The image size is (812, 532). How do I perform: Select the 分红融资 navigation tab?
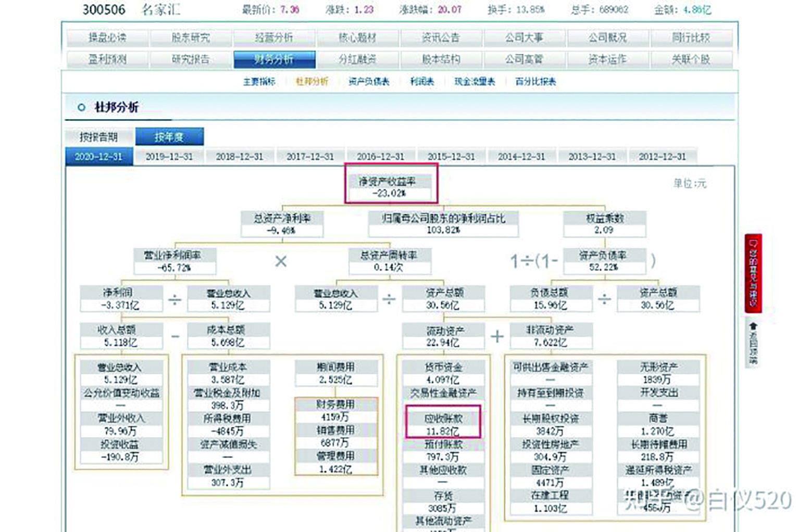(x=357, y=59)
